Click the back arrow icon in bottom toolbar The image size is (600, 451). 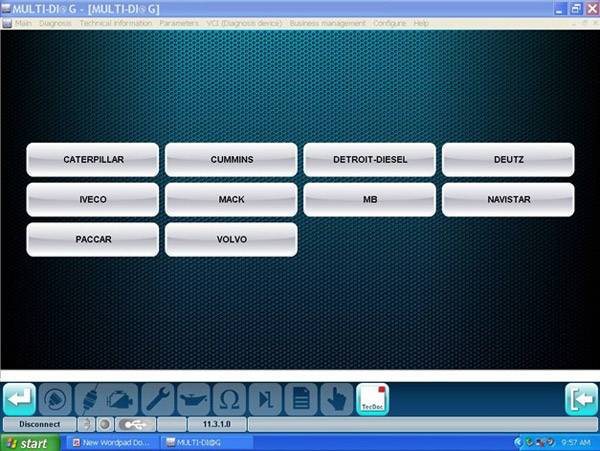[21, 398]
